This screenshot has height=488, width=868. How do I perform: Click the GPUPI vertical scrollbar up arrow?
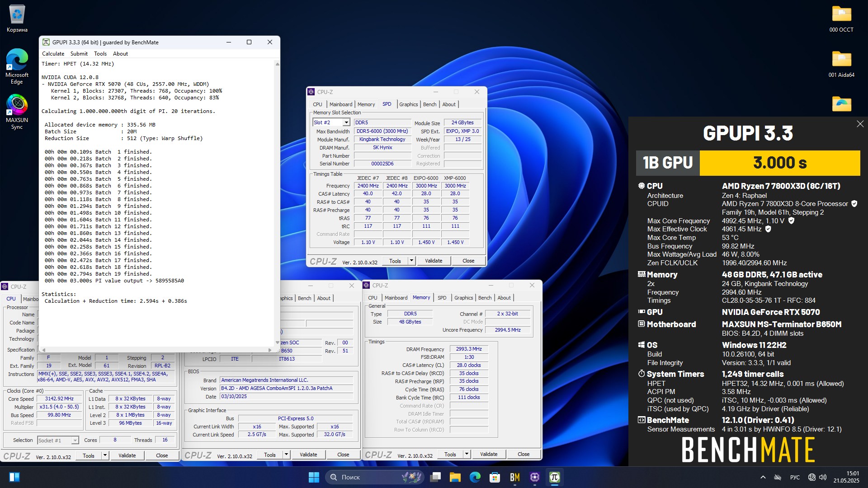click(277, 64)
